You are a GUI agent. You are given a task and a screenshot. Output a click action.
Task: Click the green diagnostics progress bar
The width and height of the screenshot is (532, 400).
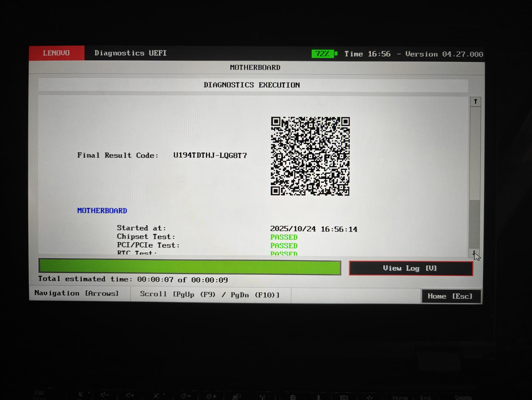189,267
